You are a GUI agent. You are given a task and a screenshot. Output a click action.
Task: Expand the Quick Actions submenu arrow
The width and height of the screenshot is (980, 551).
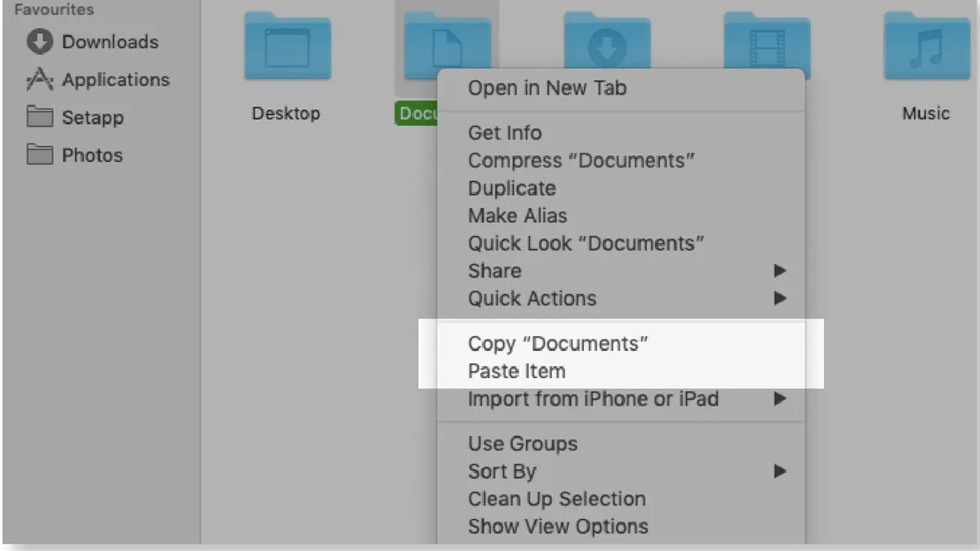780,299
